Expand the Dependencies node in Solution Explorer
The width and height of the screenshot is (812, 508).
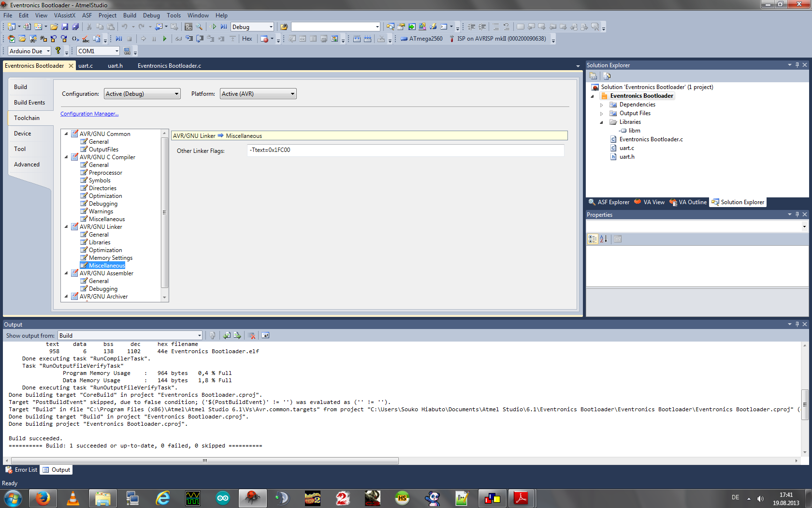point(602,105)
